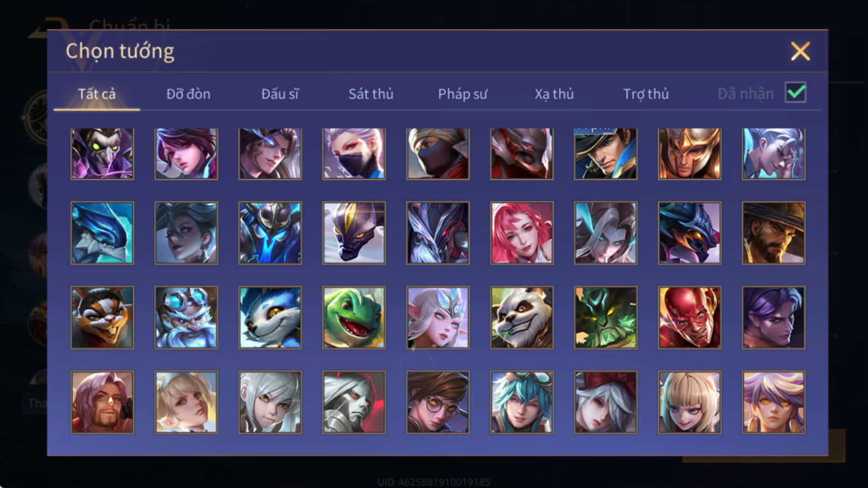This screenshot has height=488, width=868.
Task: Select the blue fox creature hero
Action: click(270, 317)
